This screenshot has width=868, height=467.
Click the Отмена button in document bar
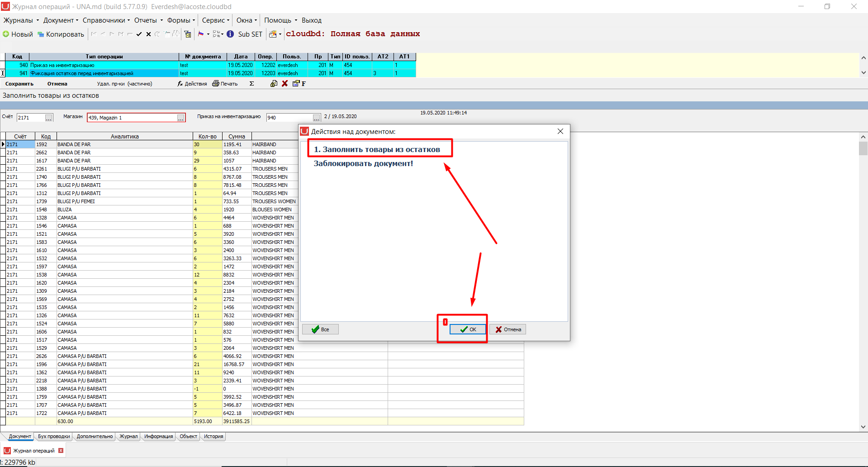click(x=57, y=84)
